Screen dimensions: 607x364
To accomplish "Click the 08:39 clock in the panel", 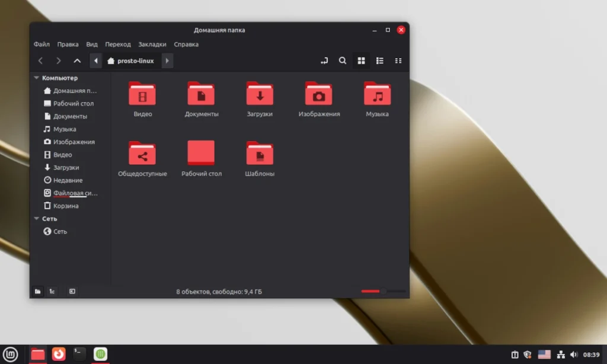I will [x=591, y=355].
